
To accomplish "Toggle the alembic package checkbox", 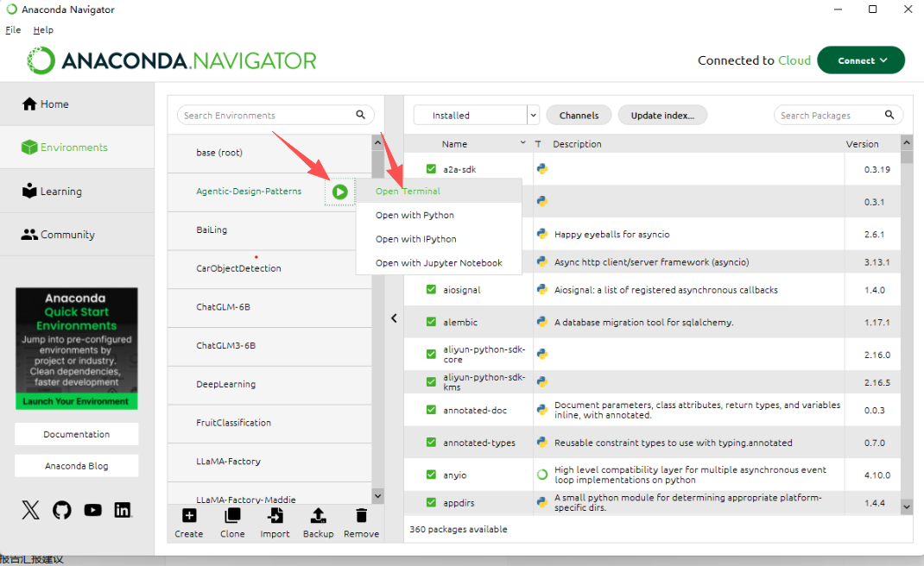I will [x=432, y=322].
